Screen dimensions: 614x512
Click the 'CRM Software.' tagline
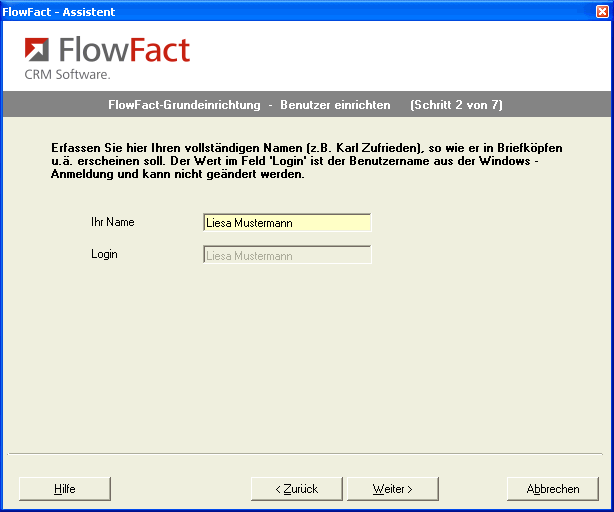point(67,74)
